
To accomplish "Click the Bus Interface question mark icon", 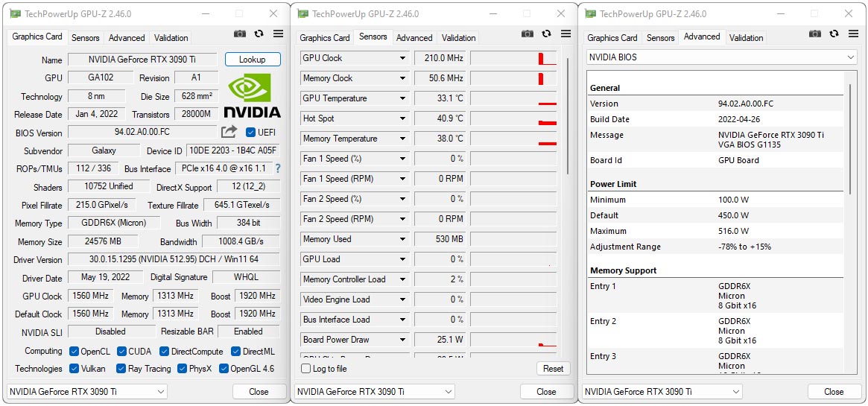I will coord(278,168).
